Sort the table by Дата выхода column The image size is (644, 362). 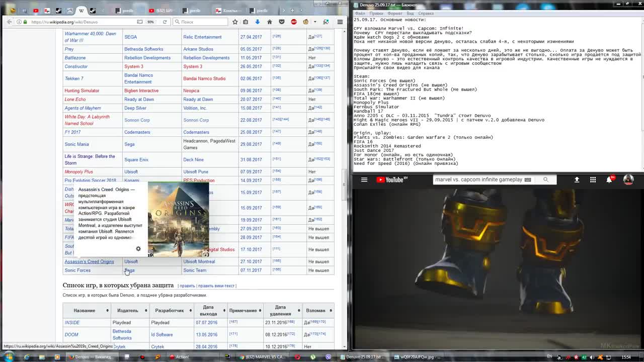pyautogui.click(x=210, y=310)
